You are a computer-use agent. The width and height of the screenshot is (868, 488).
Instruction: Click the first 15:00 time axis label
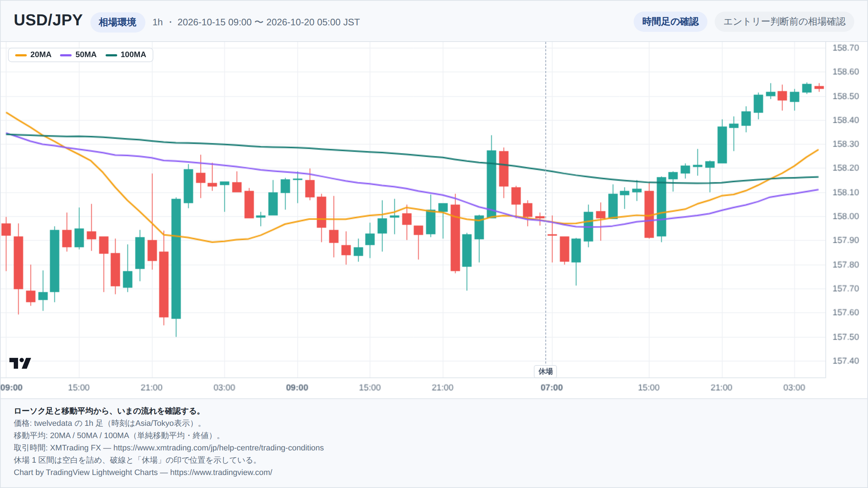(79, 388)
